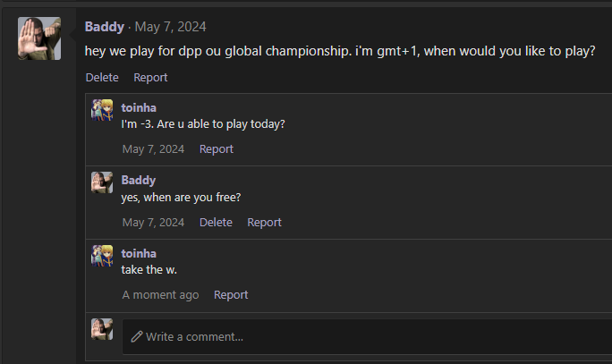The height and width of the screenshot is (364, 612).
Task: Open Baddy's profile from the reply comment
Action: pos(138,181)
